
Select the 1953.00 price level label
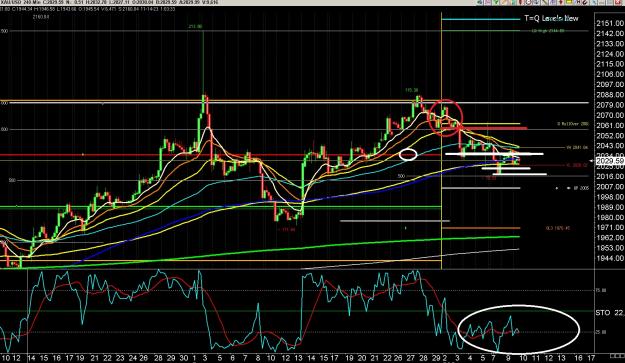[610, 248]
